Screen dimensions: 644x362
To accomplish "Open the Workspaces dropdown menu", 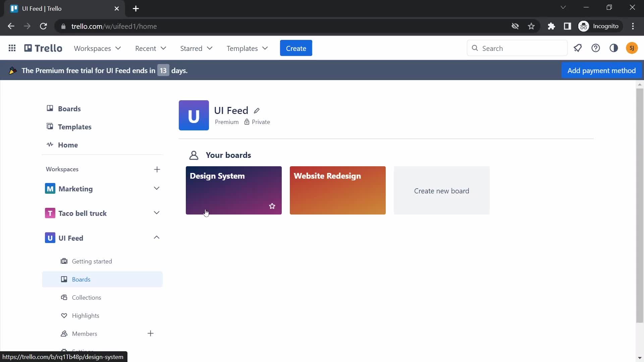I will 97,48.
